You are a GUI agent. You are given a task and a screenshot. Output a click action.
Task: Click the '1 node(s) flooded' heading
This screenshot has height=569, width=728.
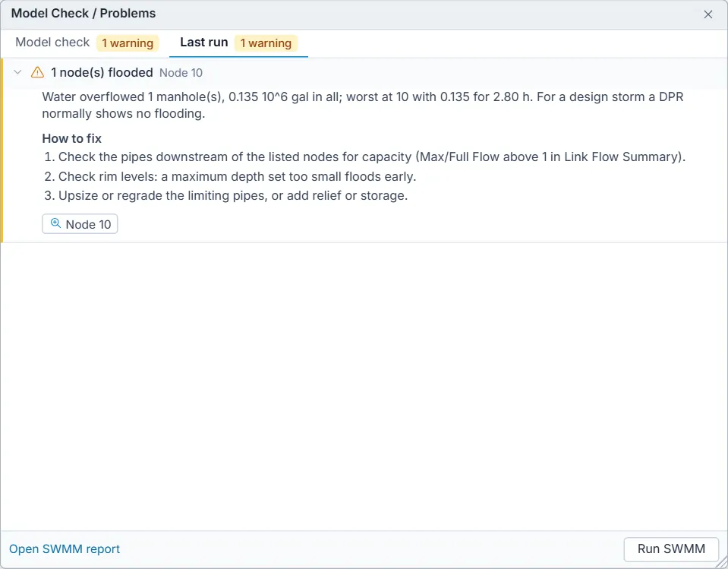[102, 72]
